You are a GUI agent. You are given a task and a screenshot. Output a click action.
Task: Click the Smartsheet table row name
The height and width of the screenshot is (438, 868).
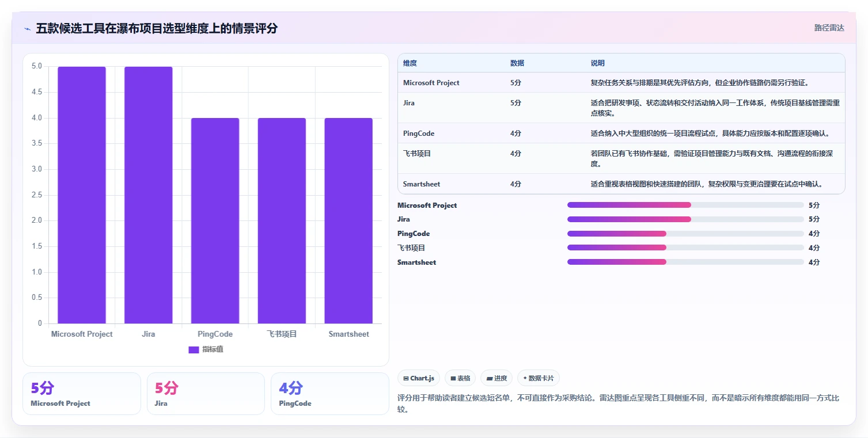point(422,184)
